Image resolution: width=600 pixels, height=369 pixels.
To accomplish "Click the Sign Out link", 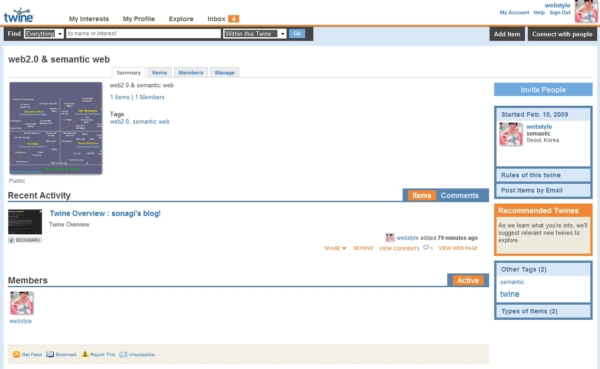I will click(x=560, y=13).
